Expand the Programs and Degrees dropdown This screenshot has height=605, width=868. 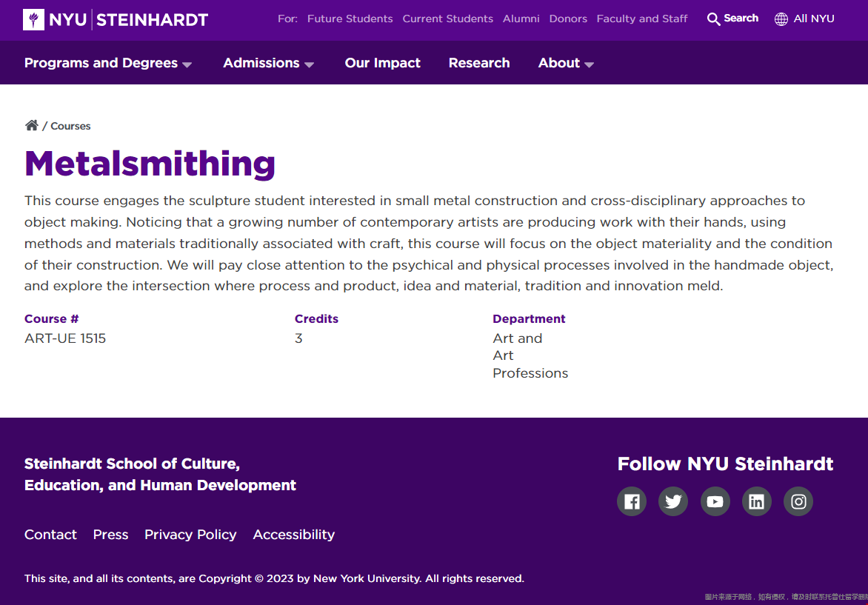(x=108, y=64)
